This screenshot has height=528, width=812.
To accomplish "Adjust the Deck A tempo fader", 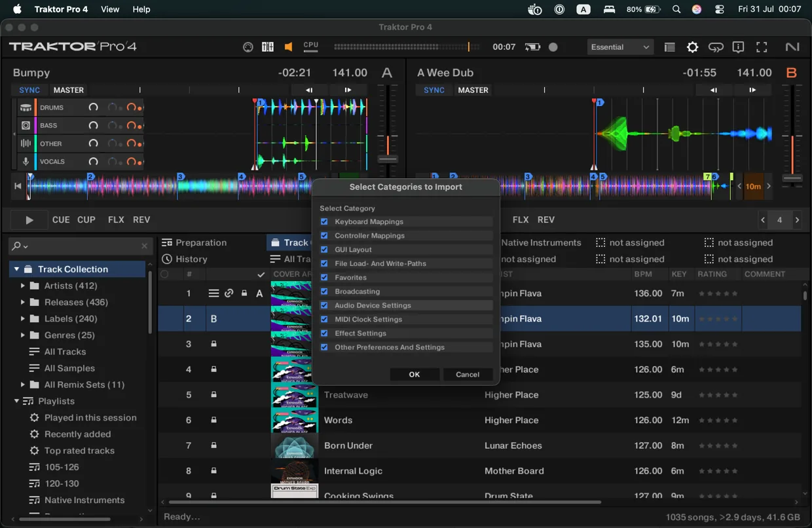I will click(388, 159).
